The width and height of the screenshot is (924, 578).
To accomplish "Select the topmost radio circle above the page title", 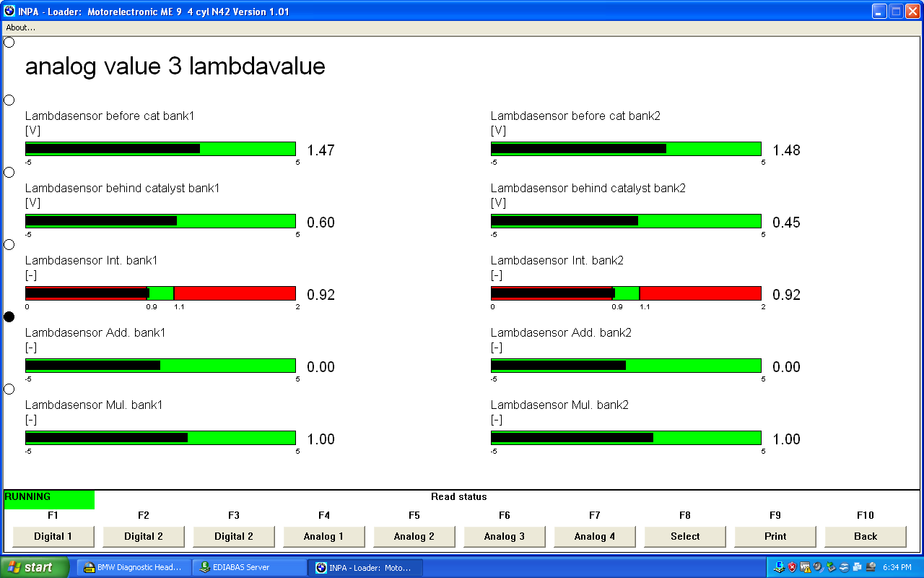I will (9, 42).
